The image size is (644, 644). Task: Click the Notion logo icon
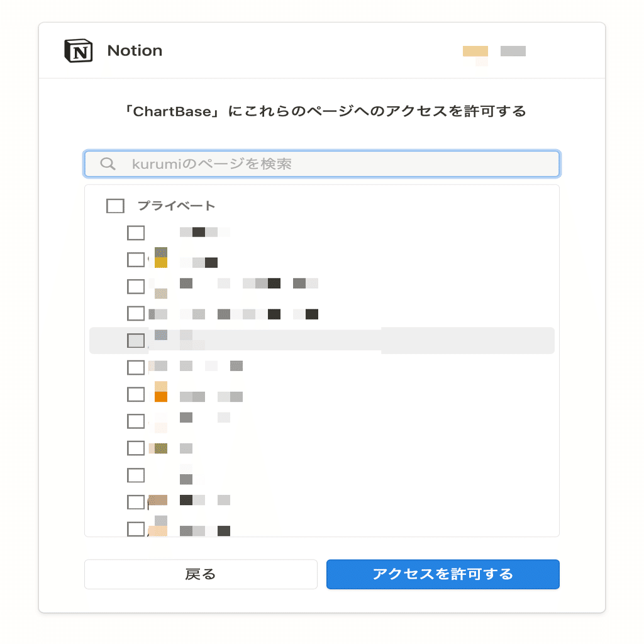click(79, 51)
